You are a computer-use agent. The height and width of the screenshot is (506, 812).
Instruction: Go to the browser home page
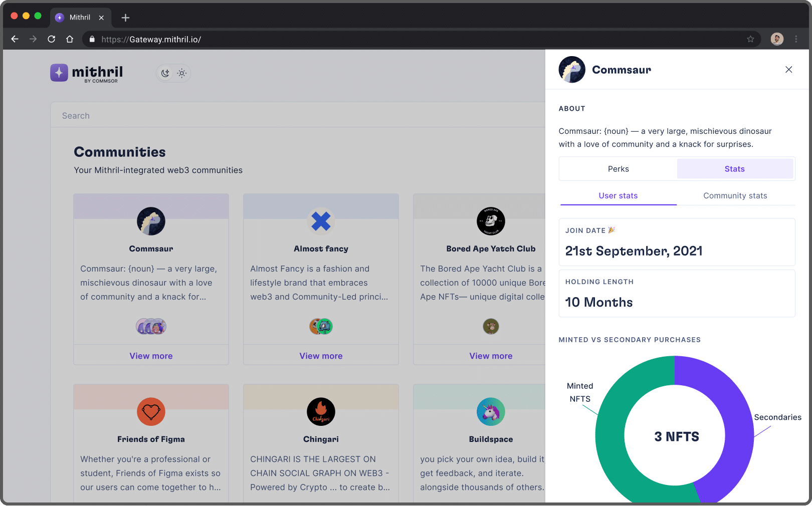(x=70, y=39)
